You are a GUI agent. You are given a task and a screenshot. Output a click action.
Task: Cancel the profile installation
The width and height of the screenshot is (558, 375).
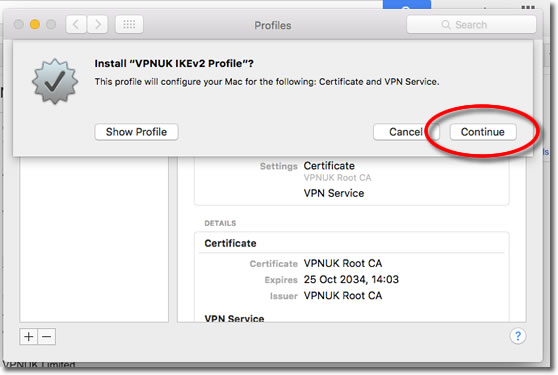[x=406, y=132]
